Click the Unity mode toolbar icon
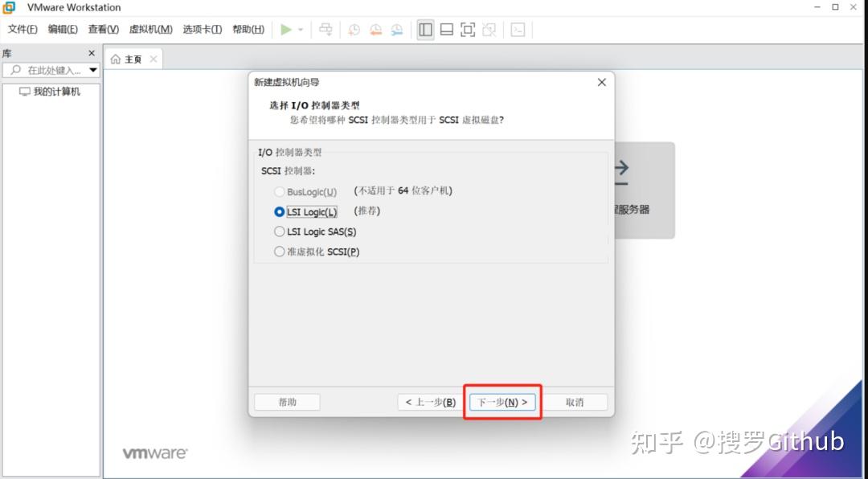The height and width of the screenshot is (479, 868). point(489,30)
